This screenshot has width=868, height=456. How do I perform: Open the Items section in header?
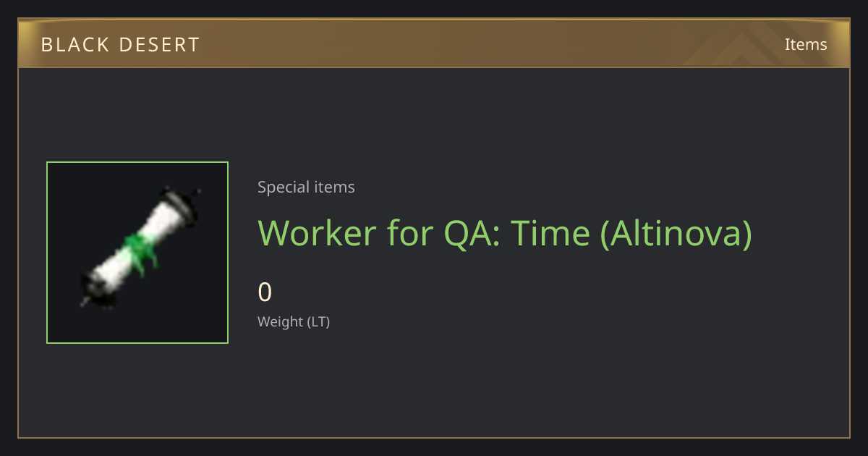tap(806, 44)
